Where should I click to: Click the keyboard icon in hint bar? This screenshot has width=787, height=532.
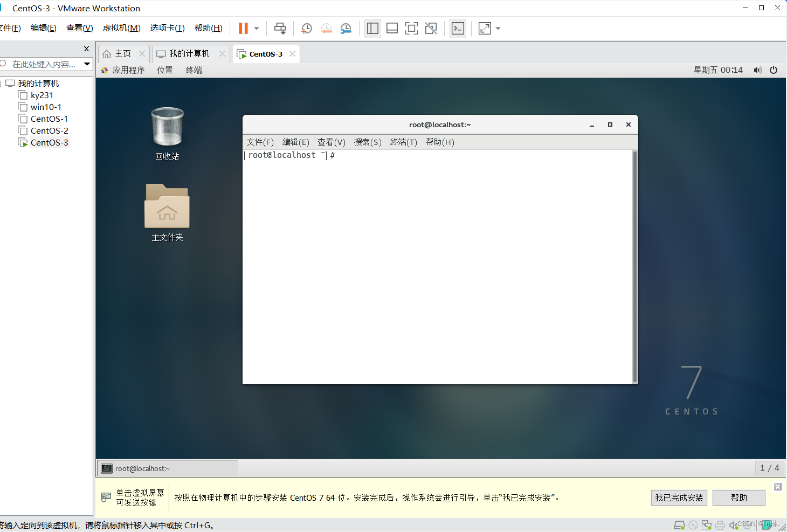[106, 497]
